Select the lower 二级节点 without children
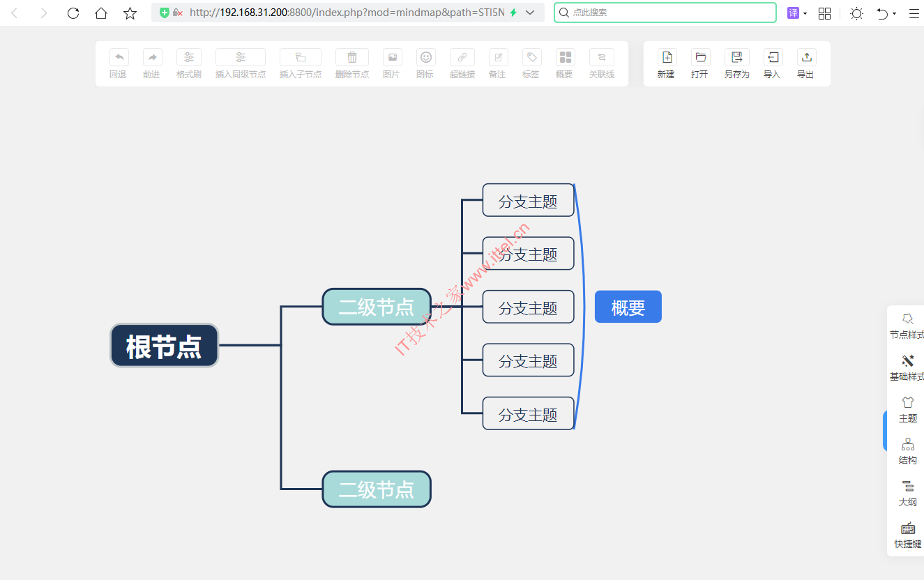 (x=377, y=489)
